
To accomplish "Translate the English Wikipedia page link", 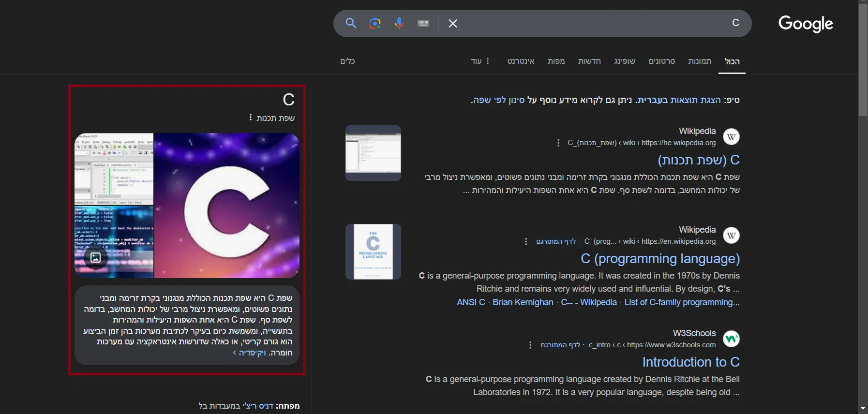I will click(x=556, y=241).
